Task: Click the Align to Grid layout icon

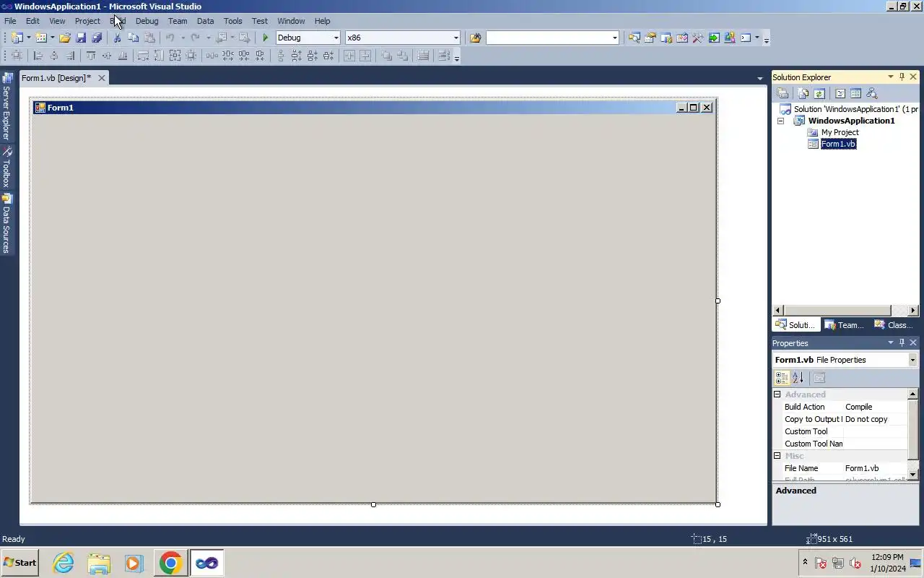Action: click(17, 56)
